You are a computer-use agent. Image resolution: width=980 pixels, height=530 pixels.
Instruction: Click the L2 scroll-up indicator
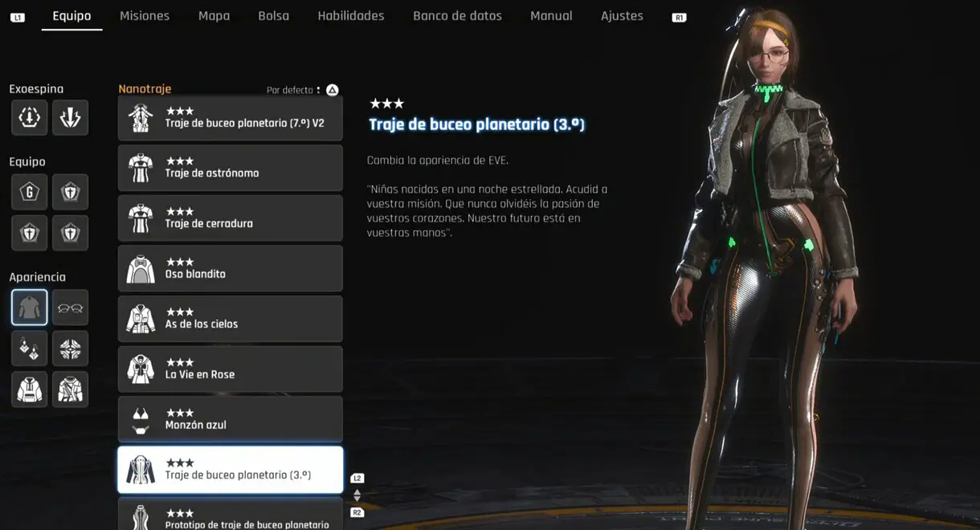coord(357,479)
